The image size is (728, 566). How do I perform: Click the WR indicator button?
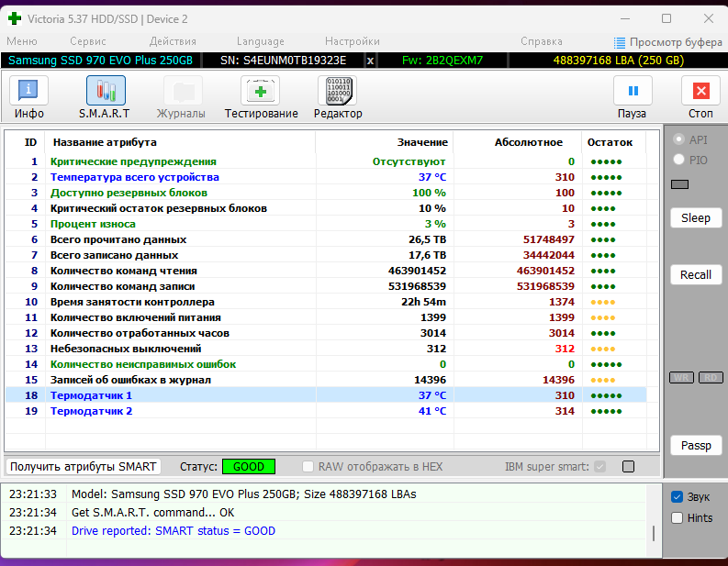[681, 377]
